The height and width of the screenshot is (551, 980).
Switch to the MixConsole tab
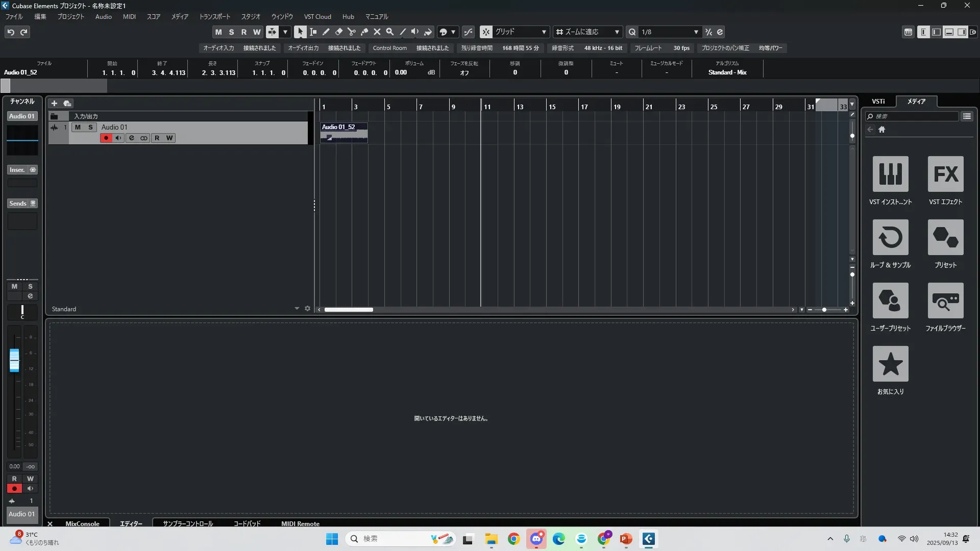point(82,523)
